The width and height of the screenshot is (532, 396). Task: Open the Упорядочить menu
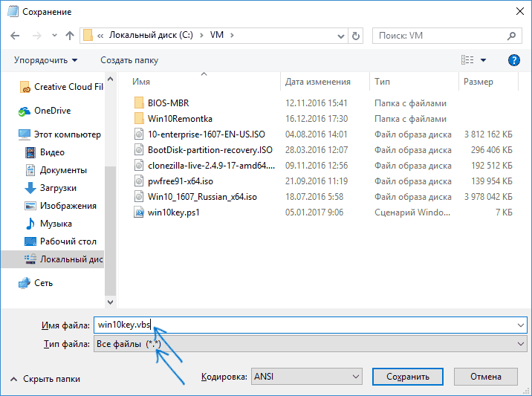45,60
